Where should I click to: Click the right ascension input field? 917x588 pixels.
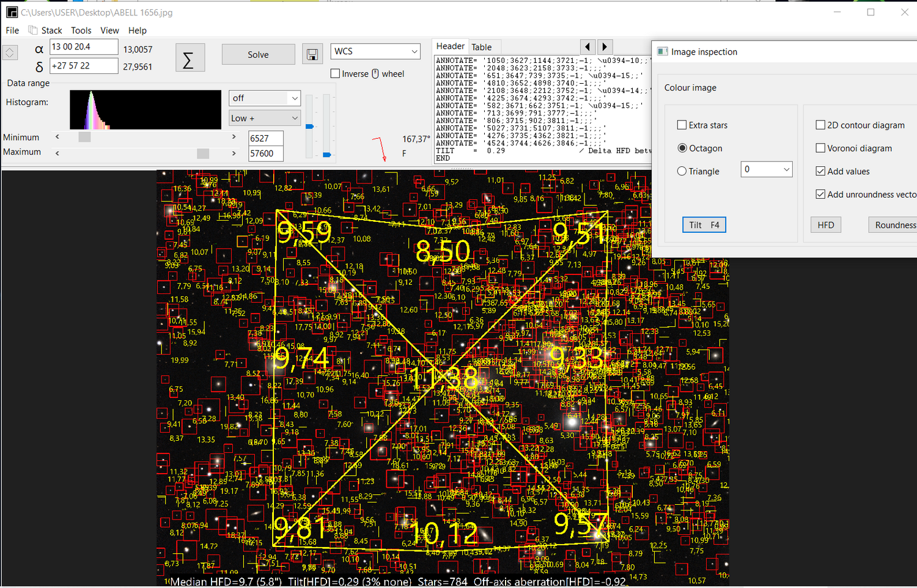[x=83, y=47]
